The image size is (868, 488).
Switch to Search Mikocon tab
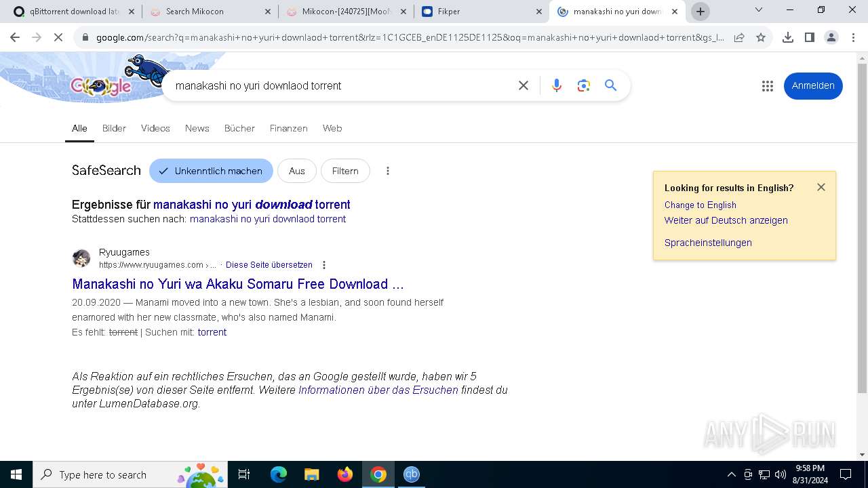click(x=210, y=12)
